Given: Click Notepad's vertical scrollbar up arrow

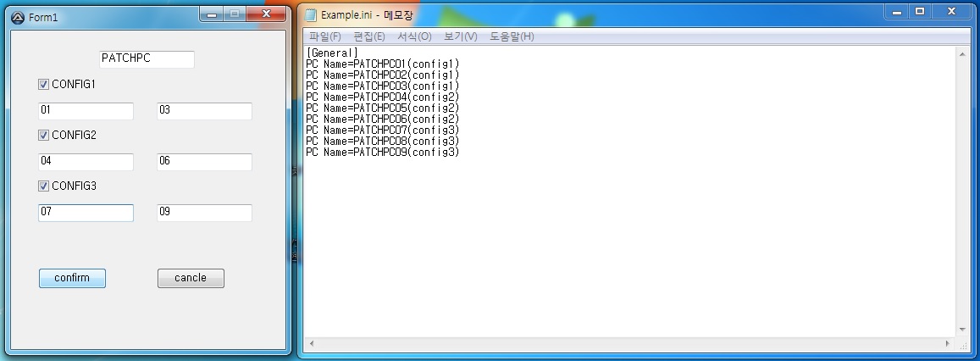Looking at the screenshot, I should (x=962, y=54).
